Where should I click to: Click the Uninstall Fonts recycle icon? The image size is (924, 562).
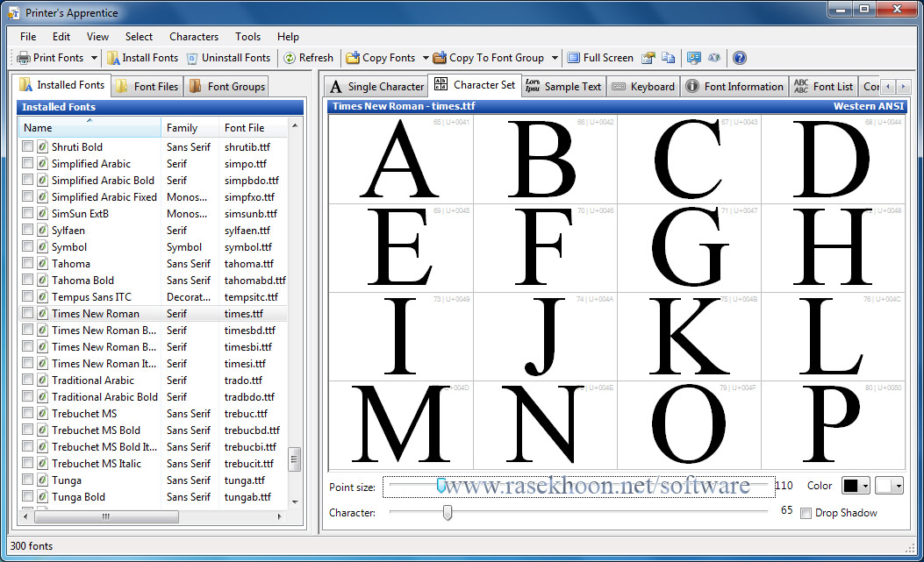[192, 59]
